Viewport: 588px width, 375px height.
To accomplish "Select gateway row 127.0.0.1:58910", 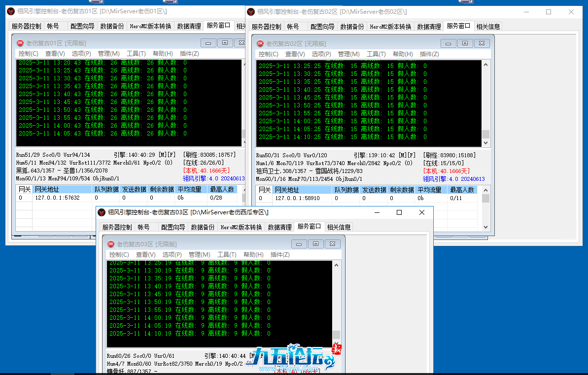I will click(x=367, y=198).
